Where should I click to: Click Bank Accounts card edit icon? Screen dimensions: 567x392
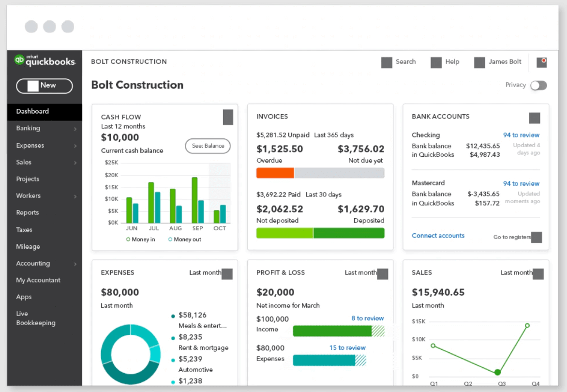(535, 118)
